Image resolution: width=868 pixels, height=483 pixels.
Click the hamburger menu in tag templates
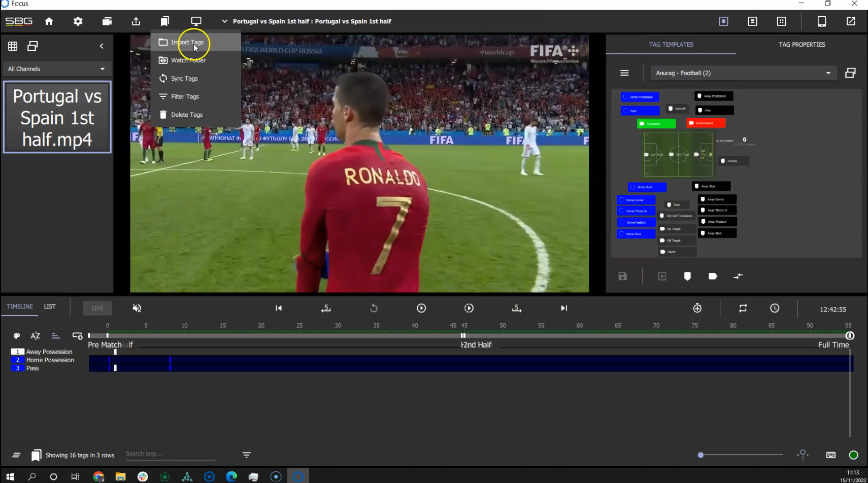pos(624,73)
